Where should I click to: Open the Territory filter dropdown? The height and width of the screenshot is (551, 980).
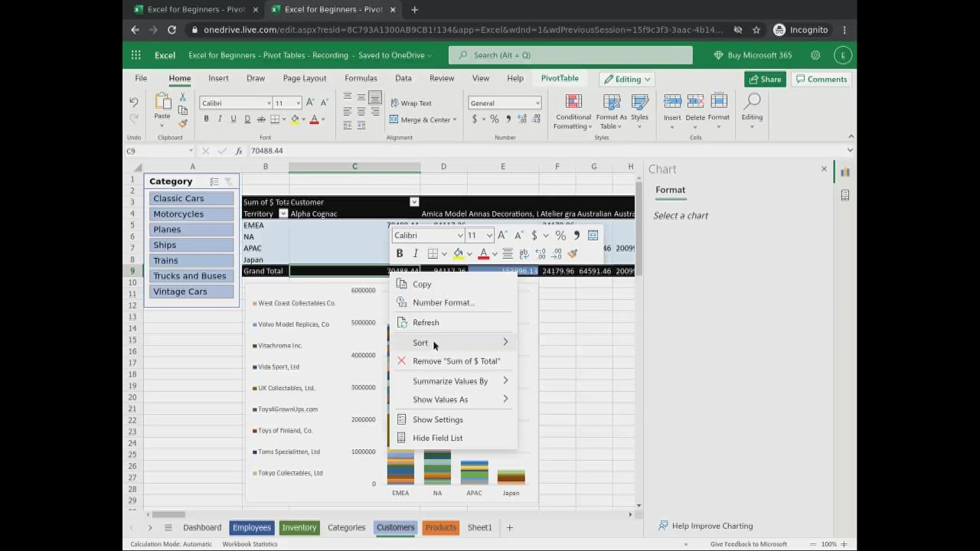[283, 214]
